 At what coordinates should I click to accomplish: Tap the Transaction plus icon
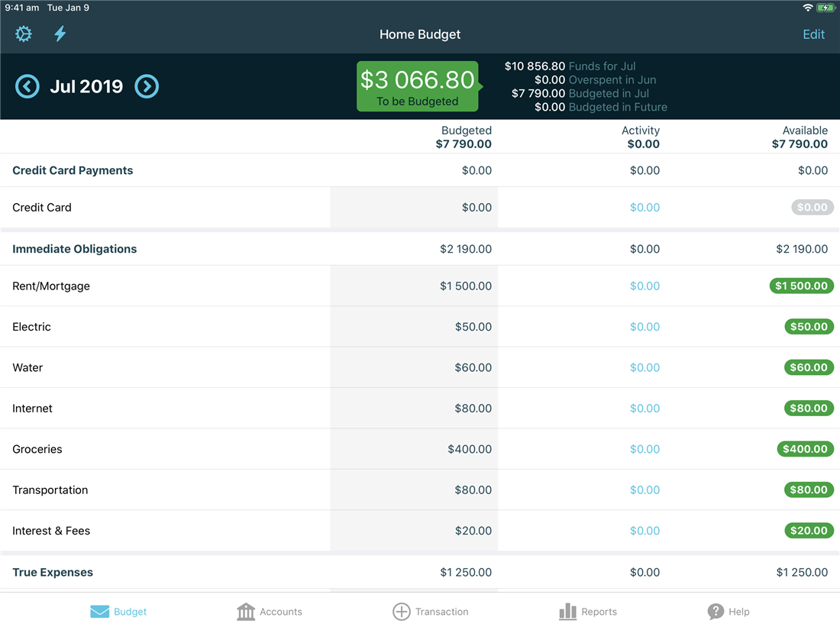[x=401, y=611]
